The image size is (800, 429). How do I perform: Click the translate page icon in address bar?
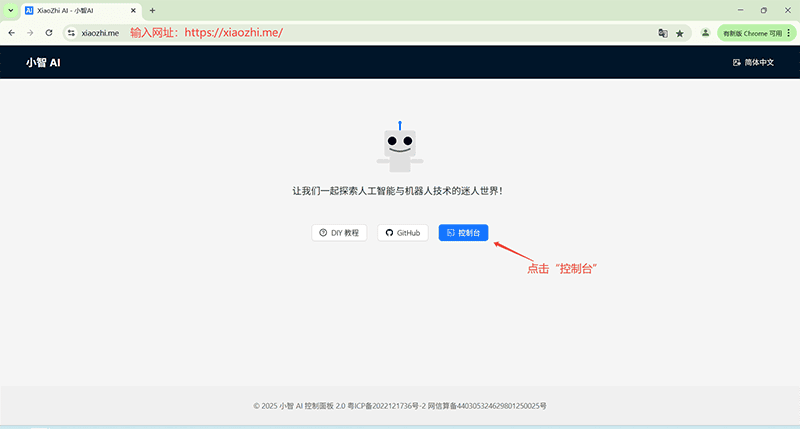(663, 33)
